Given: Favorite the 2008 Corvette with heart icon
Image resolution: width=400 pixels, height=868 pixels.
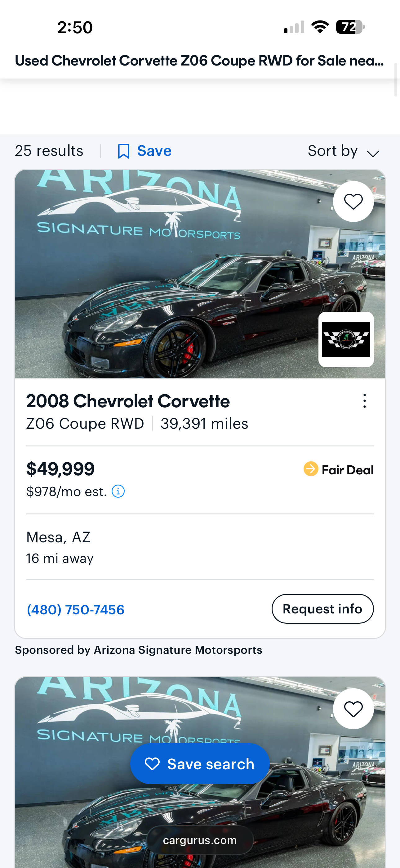Looking at the screenshot, I should tap(353, 201).
